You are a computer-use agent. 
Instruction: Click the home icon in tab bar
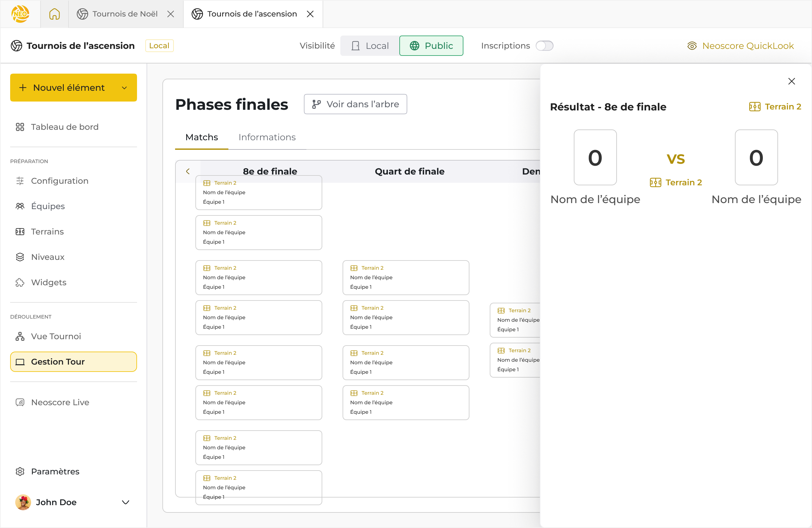coord(54,14)
